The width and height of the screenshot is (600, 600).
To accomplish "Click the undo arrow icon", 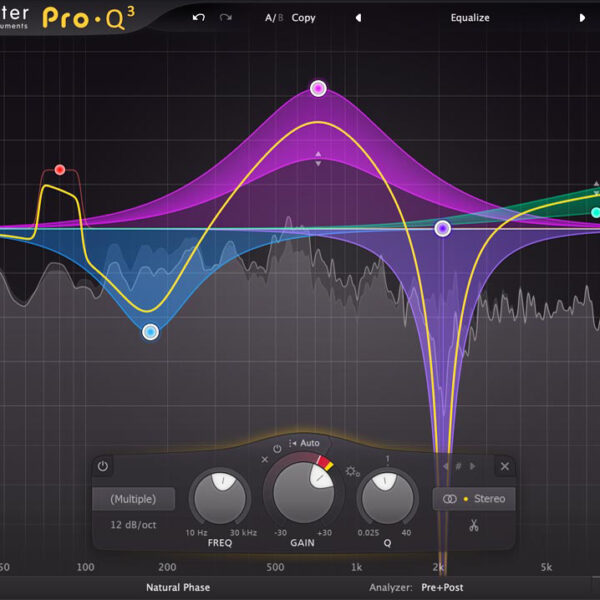I will [198, 17].
